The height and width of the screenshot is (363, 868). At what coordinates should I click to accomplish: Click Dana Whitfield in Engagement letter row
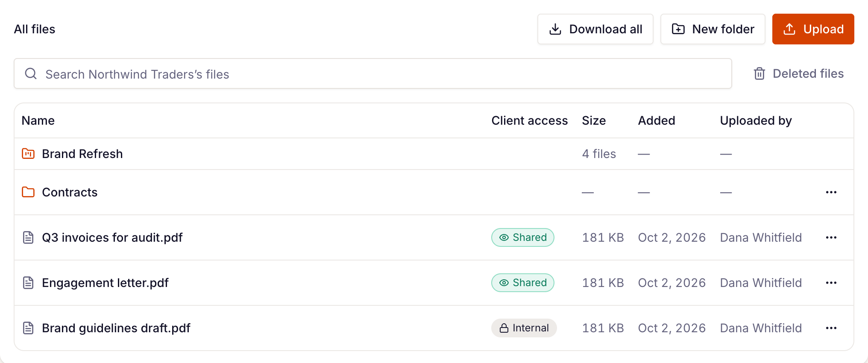tap(761, 283)
